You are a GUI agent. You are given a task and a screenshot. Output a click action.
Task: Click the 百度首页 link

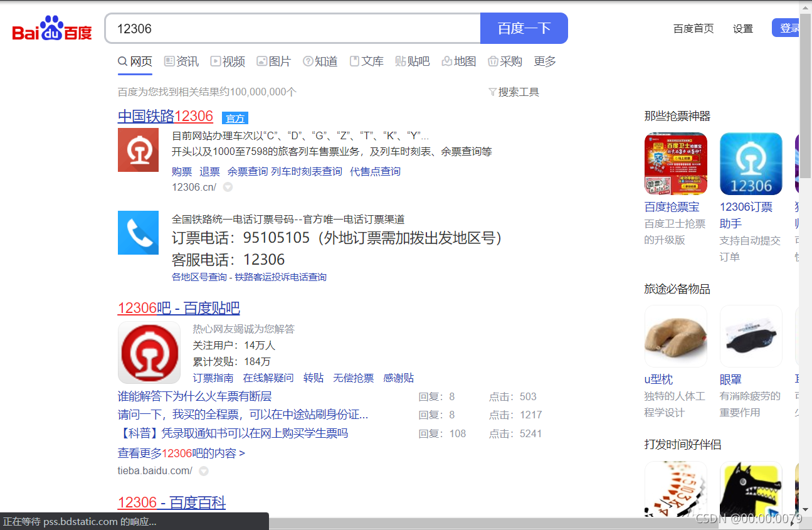[x=693, y=29]
